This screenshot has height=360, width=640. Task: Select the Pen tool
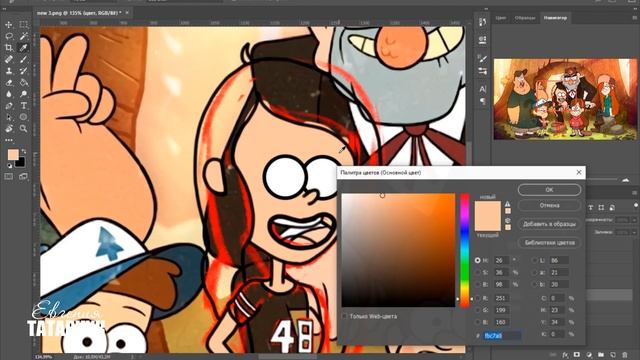9,106
